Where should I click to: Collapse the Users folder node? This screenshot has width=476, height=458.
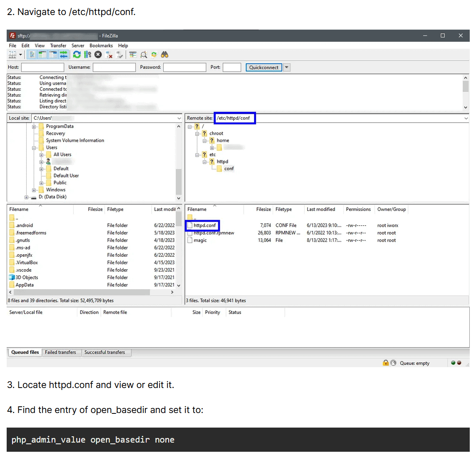pos(34,148)
